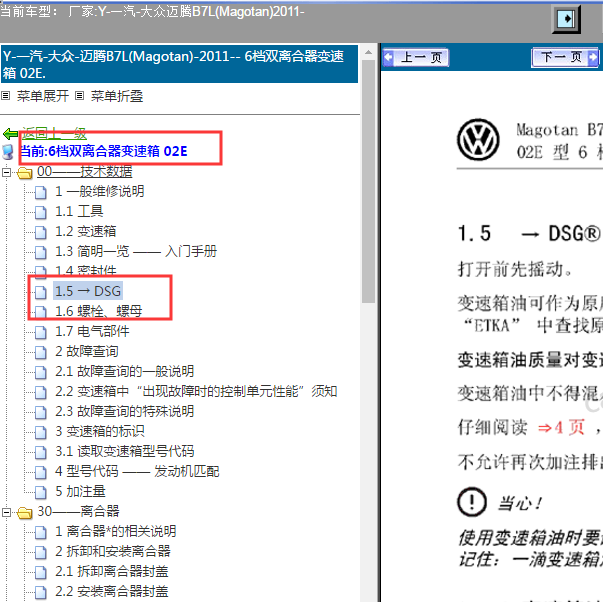Open 1.3 简明一览 —— 入门手册 entry
This screenshot has width=603, height=602.
point(136,251)
